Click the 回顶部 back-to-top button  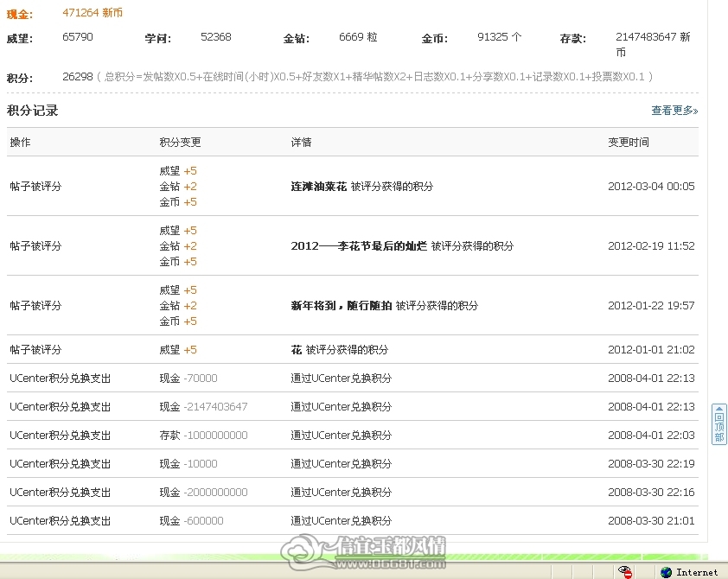click(719, 424)
